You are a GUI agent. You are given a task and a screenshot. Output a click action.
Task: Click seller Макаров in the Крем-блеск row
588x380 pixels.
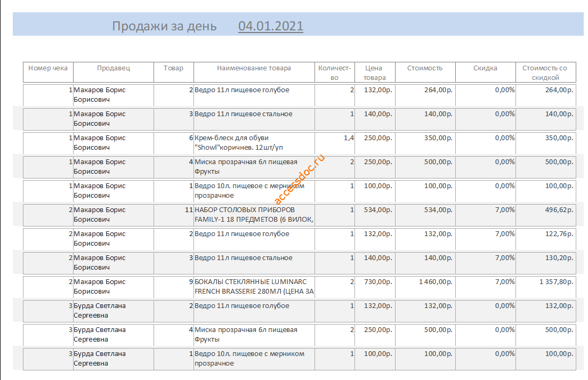coord(99,143)
